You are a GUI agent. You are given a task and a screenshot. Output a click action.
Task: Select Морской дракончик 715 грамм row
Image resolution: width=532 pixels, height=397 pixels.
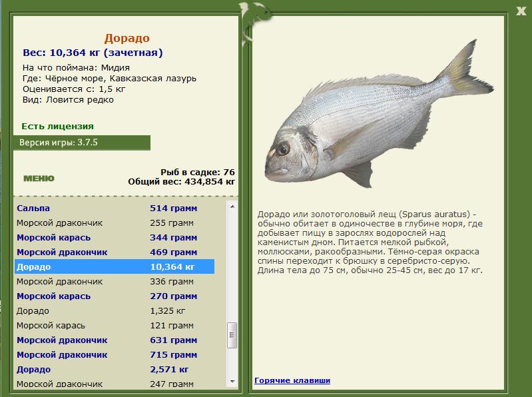coord(115,354)
